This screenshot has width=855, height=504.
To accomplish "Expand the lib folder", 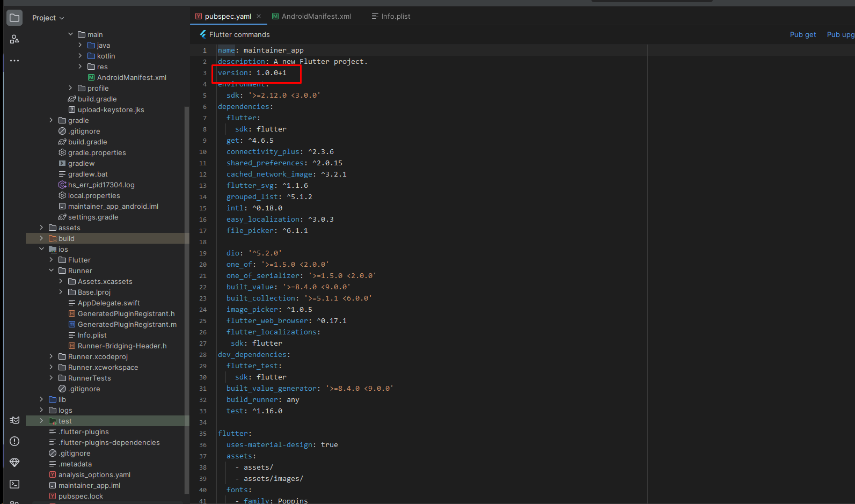I will click(x=41, y=399).
